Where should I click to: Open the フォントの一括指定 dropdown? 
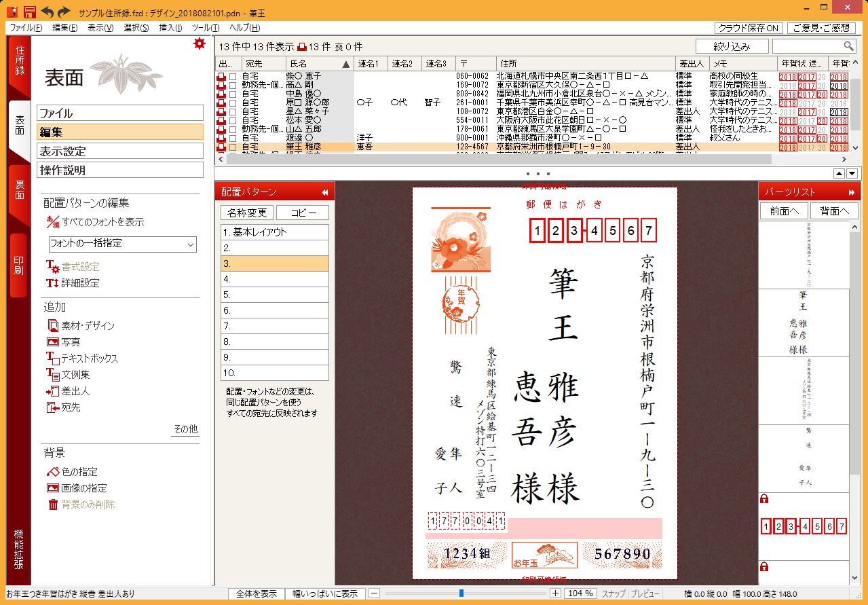pyautogui.click(x=122, y=244)
